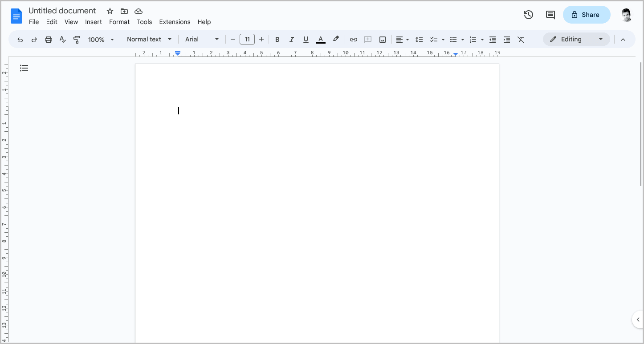
Task: Select the Paint format tool
Action: coord(77,39)
